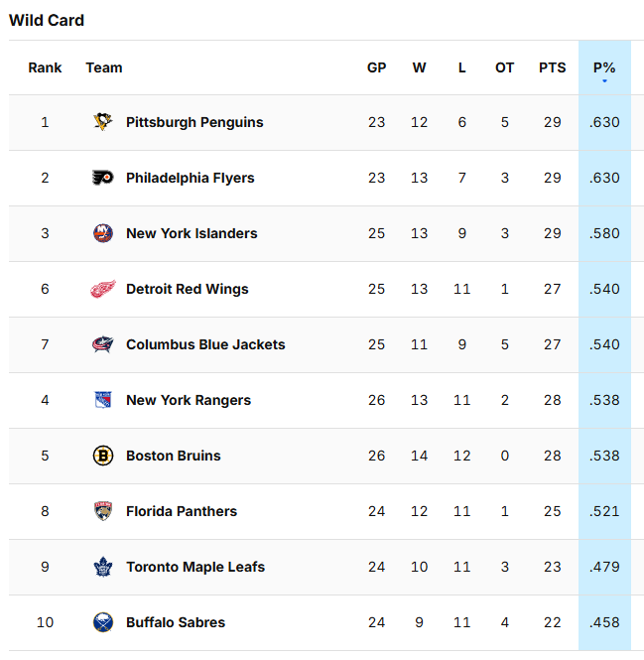Viewport: 644px width, 660px height.
Task: Sort table by PTS column header
Action: pyautogui.click(x=553, y=67)
